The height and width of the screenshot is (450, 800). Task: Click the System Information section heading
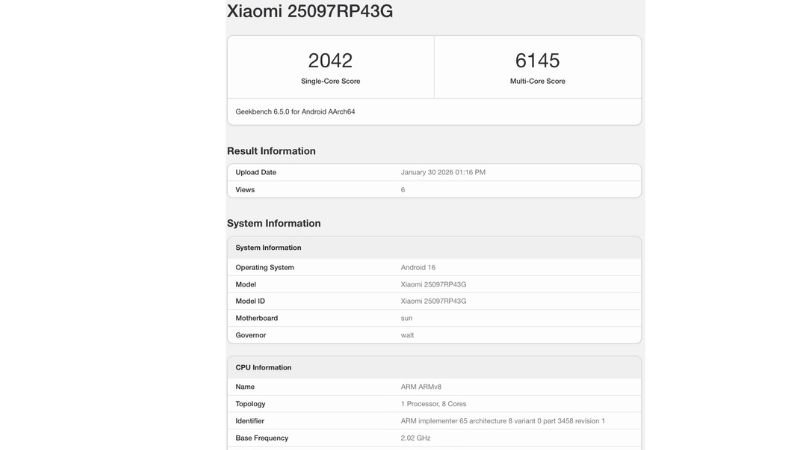pos(273,223)
